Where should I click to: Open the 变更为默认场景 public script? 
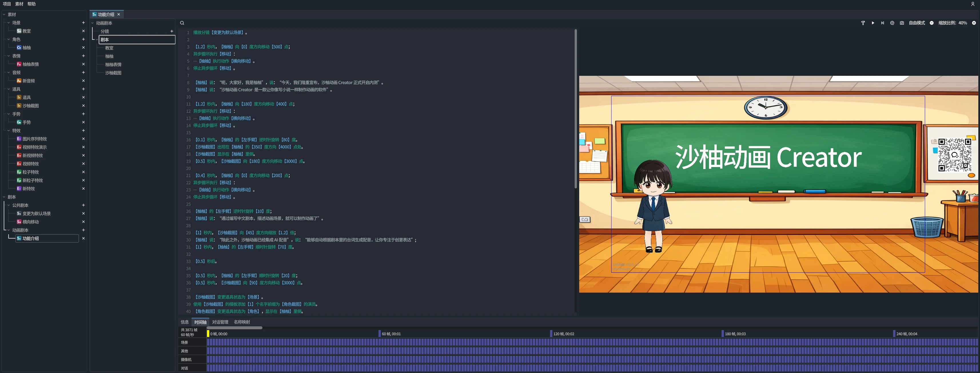(37, 213)
